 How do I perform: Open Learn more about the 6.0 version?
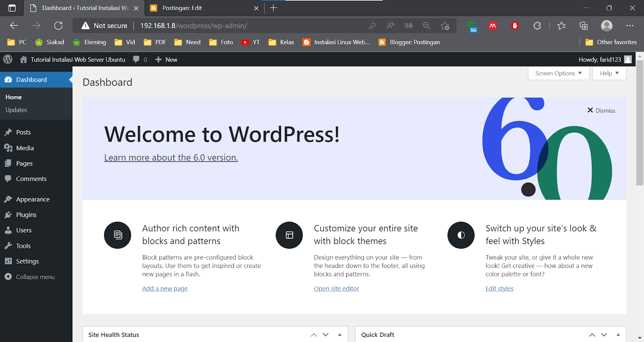[x=171, y=158]
